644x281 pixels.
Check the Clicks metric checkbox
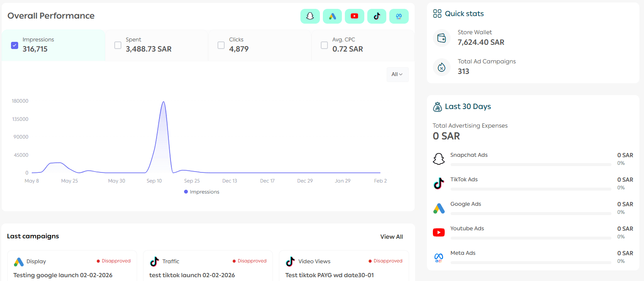coord(221,45)
